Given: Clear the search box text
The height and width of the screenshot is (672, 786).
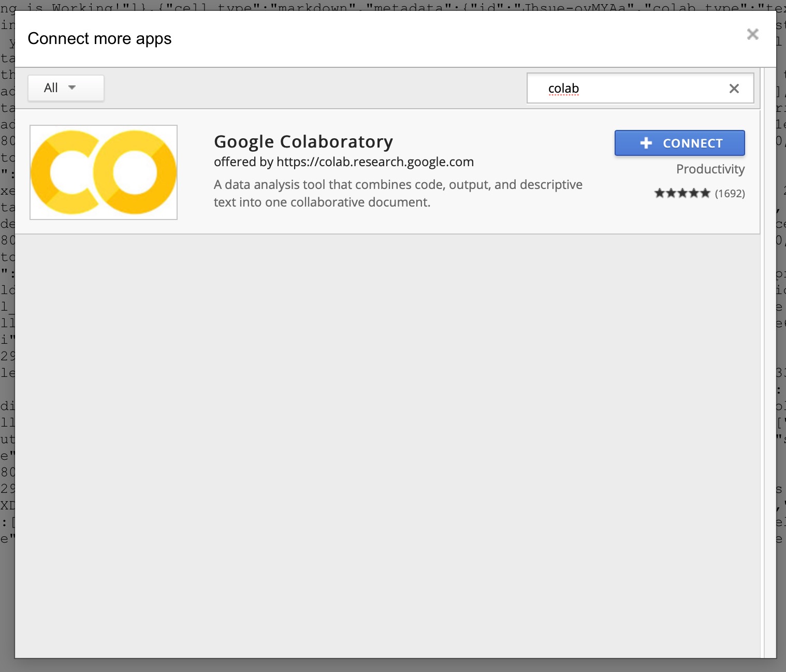Looking at the screenshot, I should coord(734,89).
